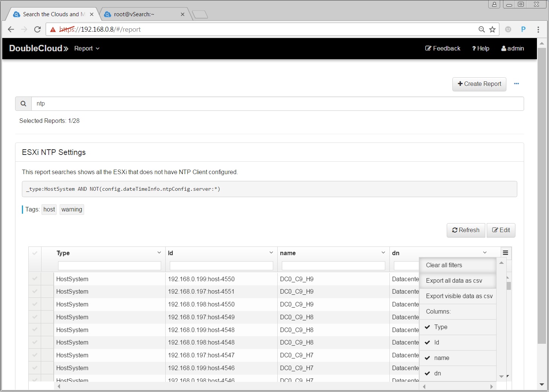The width and height of the screenshot is (549, 392).
Task: Click the search magnifier icon beside ntp
Action: (x=23, y=104)
